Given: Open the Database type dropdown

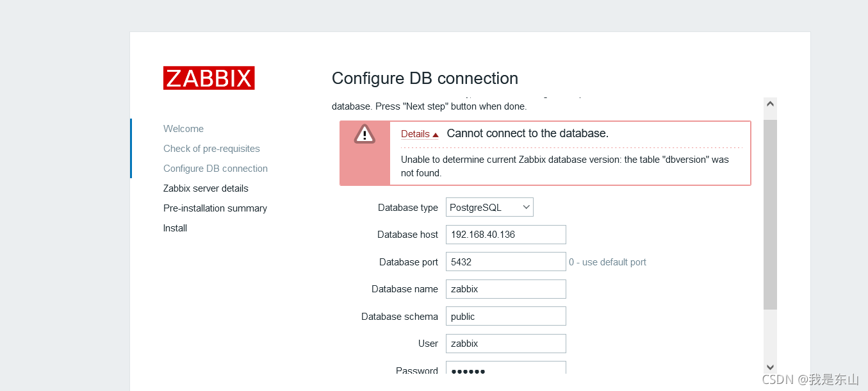Looking at the screenshot, I should pos(489,207).
